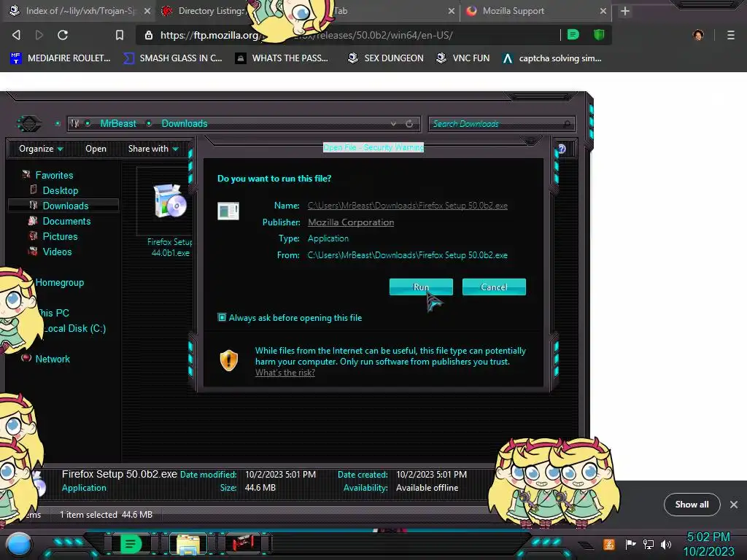Screen dimensions: 747x560
Task: Click the Search Downloads field
Action: pos(501,124)
